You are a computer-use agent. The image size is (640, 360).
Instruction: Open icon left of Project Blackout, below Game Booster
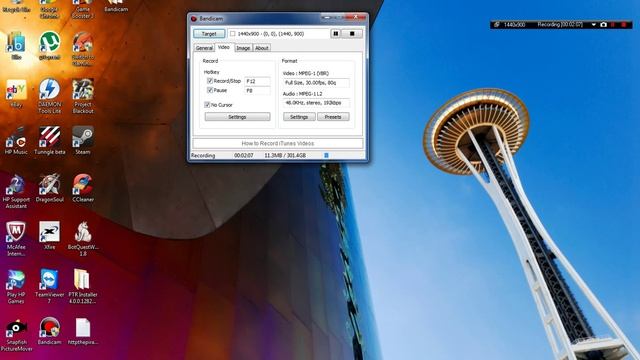83,49
